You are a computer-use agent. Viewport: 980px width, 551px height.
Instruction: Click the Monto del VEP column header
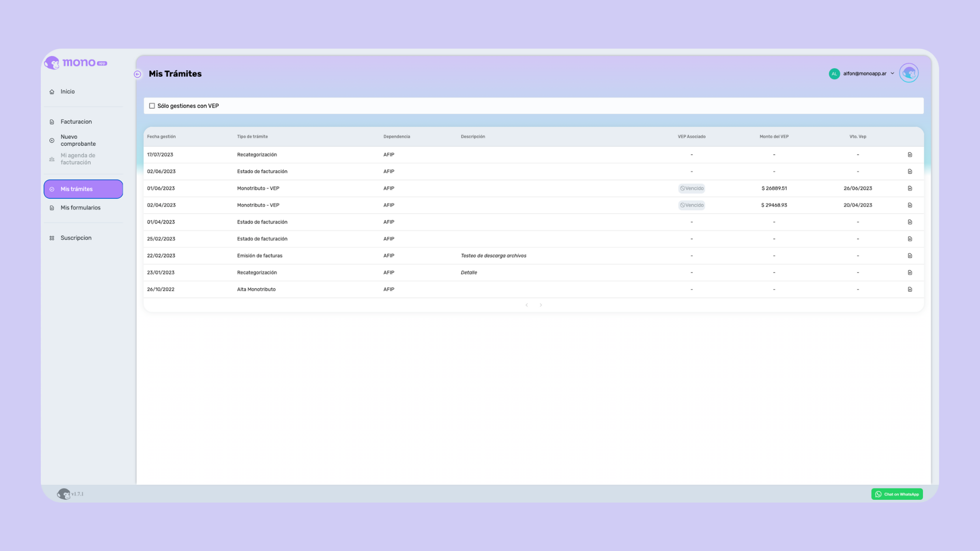coord(774,137)
